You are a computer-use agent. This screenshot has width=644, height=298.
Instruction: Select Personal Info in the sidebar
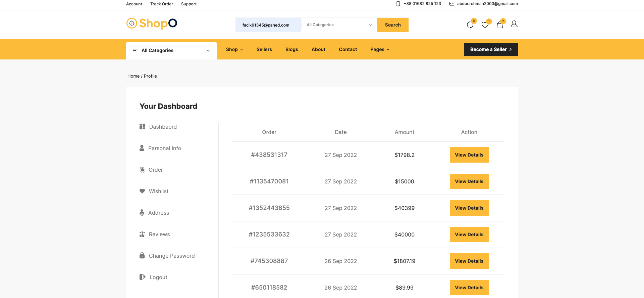coord(164,148)
